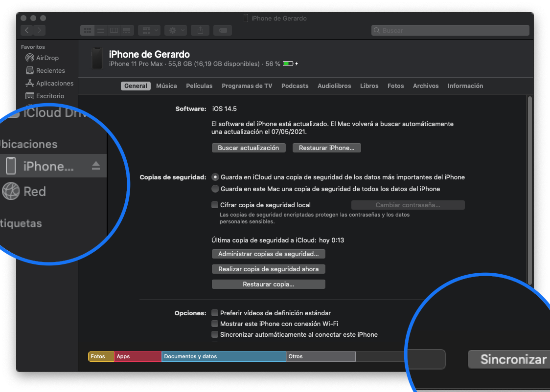Image resolution: width=550 pixels, height=392 pixels.
Task: Click Realizar copia de seguridad ahora
Action: click(268, 269)
